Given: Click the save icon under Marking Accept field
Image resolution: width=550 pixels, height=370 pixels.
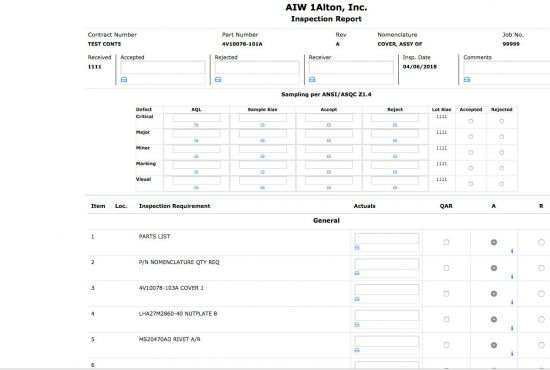Looking at the screenshot, I should pyautogui.click(x=329, y=172).
